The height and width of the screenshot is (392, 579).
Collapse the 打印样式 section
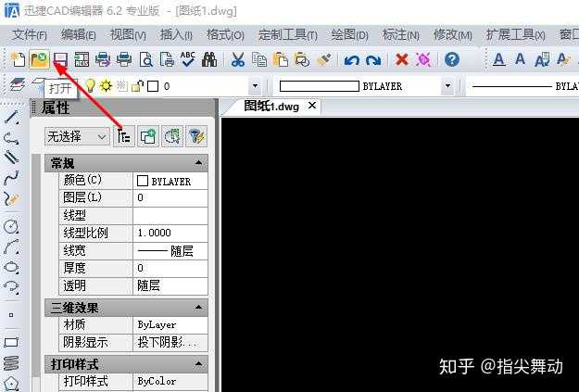[x=198, y=364]
